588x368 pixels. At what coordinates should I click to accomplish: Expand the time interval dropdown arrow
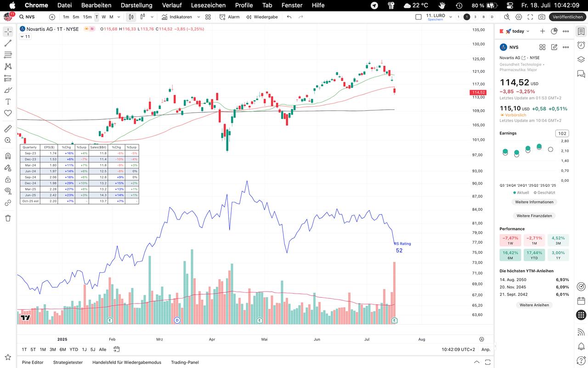(x=119, y=17)
